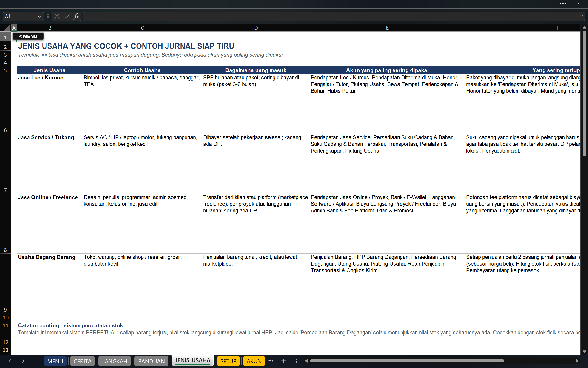
Task: Expand the formula bar chevron
Action: click(x=581, y=16)
